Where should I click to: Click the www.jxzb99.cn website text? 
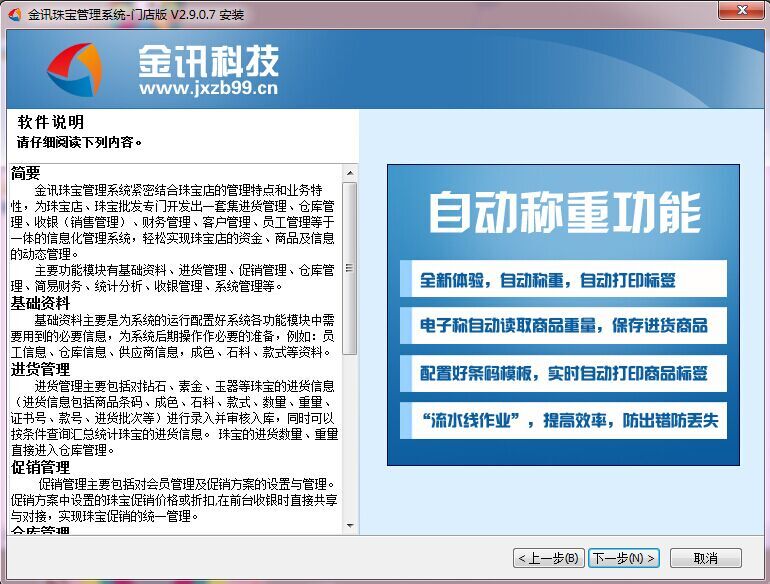(208, 88)
